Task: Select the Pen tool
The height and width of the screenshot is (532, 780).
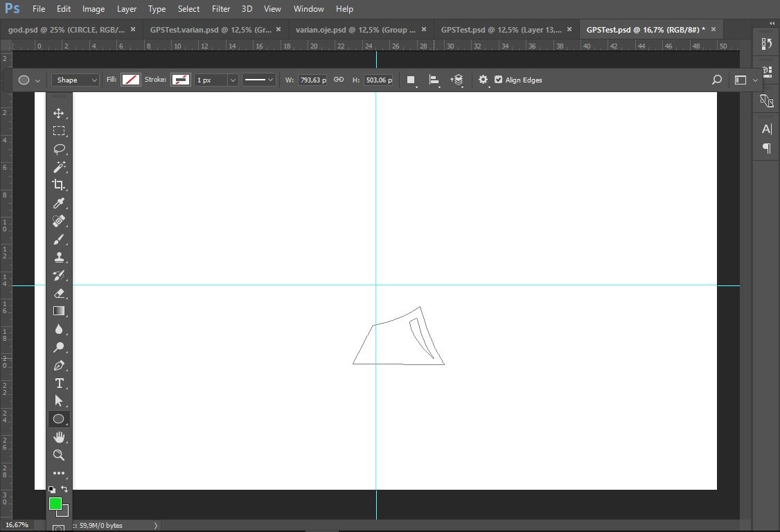Action: click(x=59, y=365)
